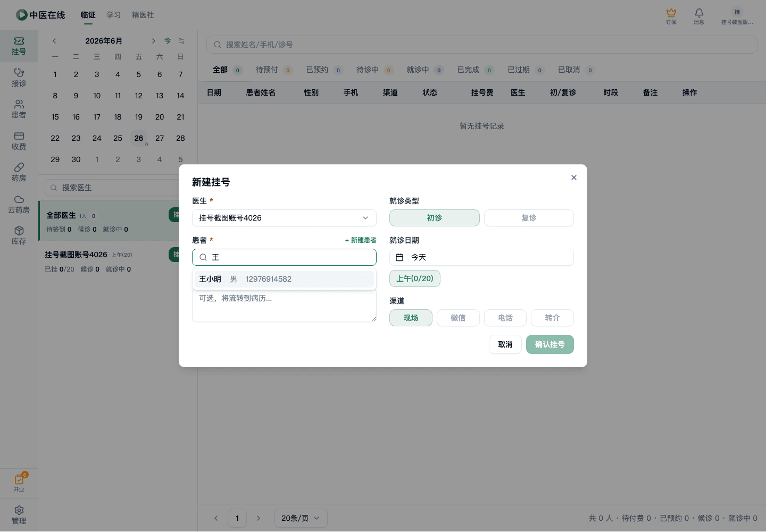This screenshot has width=766, height=532.
Task: Switch to 精医社 top tab
Action: click(x=143, y=15)
